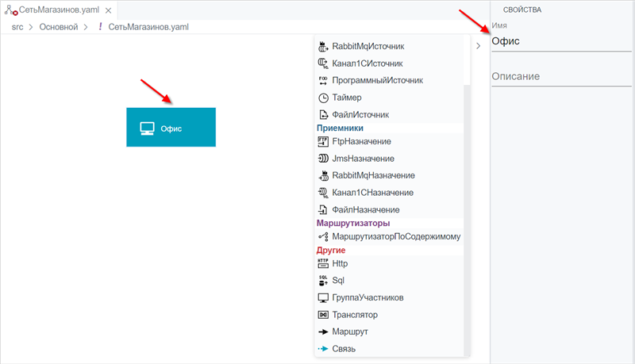The image size is (635, 364).
Task: Select the Канал1СНазначение label
Action: coord(372,193)
